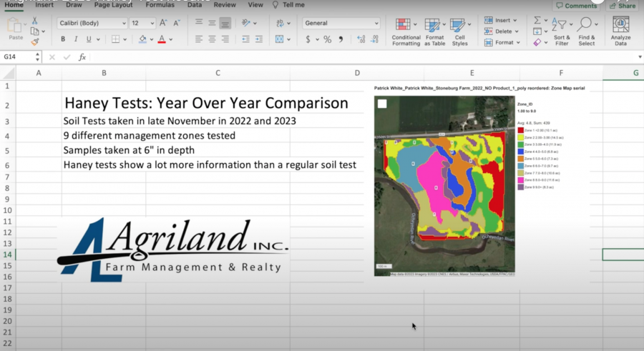
Task: Open Sort & Filter
Action: pyautogui.click(x=562, y=31)
